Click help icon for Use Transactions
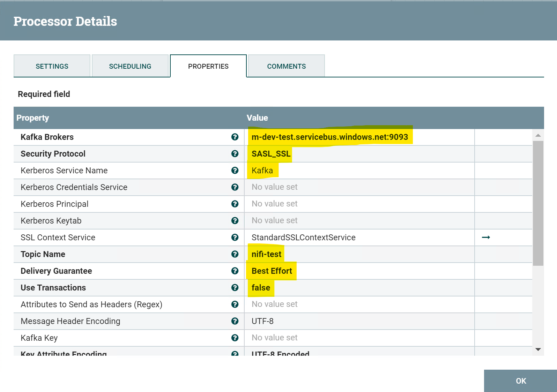557x392 pixels. 235,288
